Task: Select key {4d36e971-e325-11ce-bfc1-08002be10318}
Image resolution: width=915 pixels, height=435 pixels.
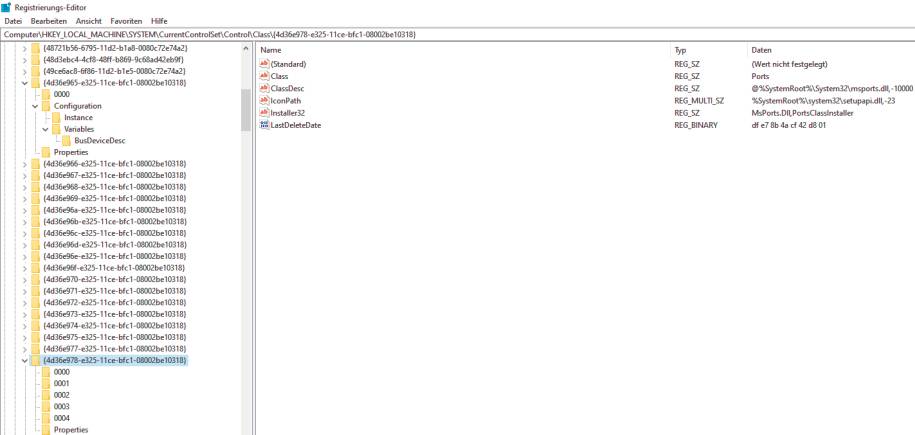Action: pyautogui.click(x=114, y=291)
